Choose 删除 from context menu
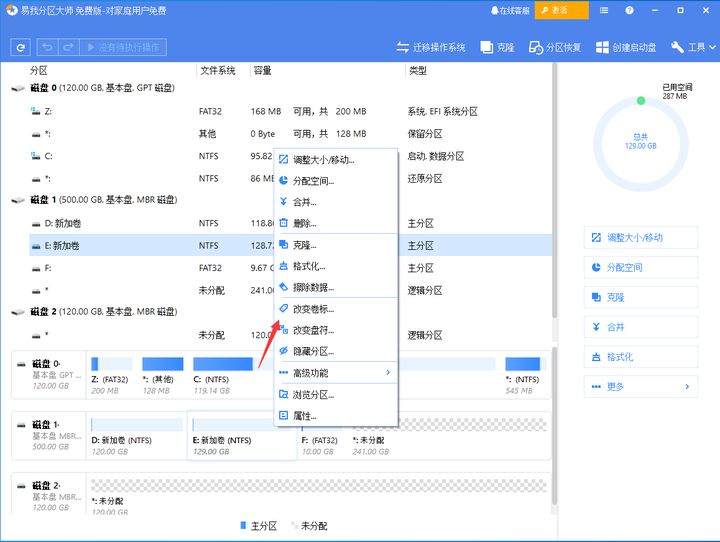 coord(336,223)
